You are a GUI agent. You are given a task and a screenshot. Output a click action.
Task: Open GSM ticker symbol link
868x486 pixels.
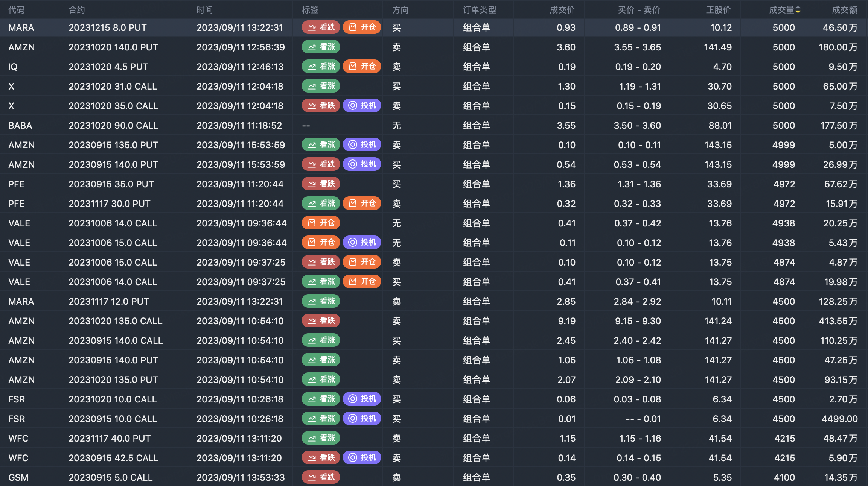tap(18, 477)
